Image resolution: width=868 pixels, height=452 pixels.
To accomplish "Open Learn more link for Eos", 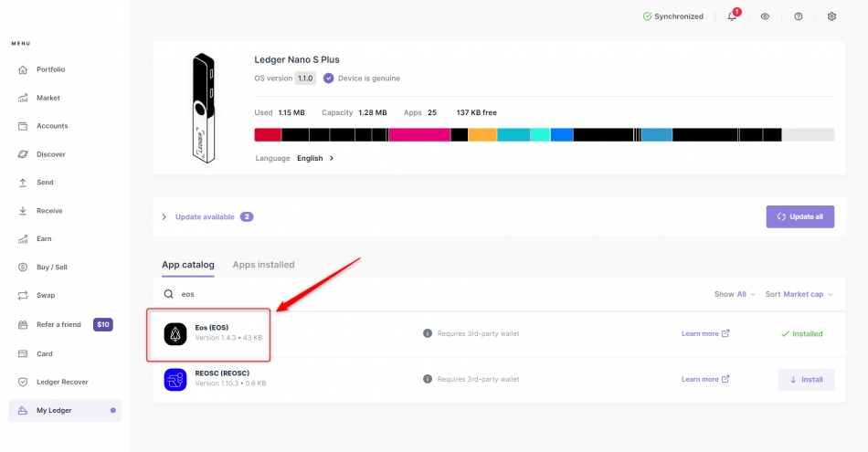I will pyautogui.click(x=705, y=333).
